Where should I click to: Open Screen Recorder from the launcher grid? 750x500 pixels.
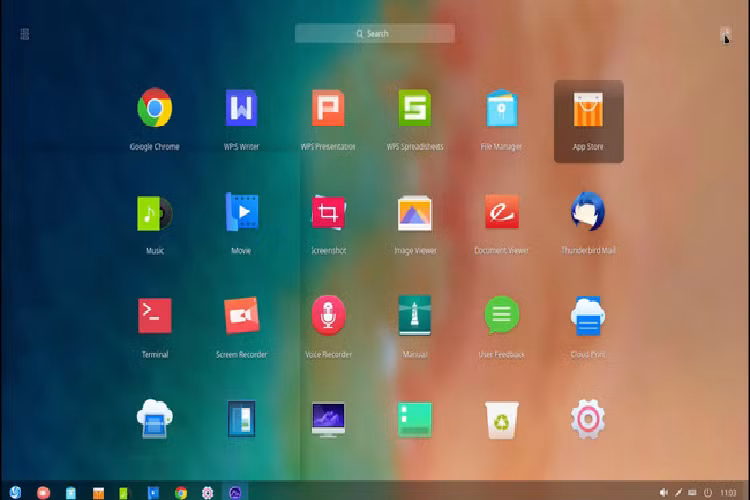point(242,315)
